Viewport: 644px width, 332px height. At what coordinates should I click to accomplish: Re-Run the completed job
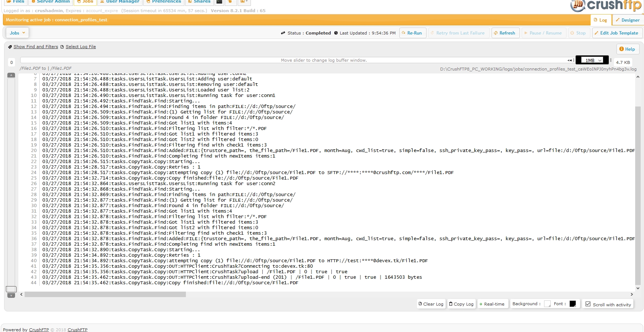pyautogui.click(x=412, y=33)
